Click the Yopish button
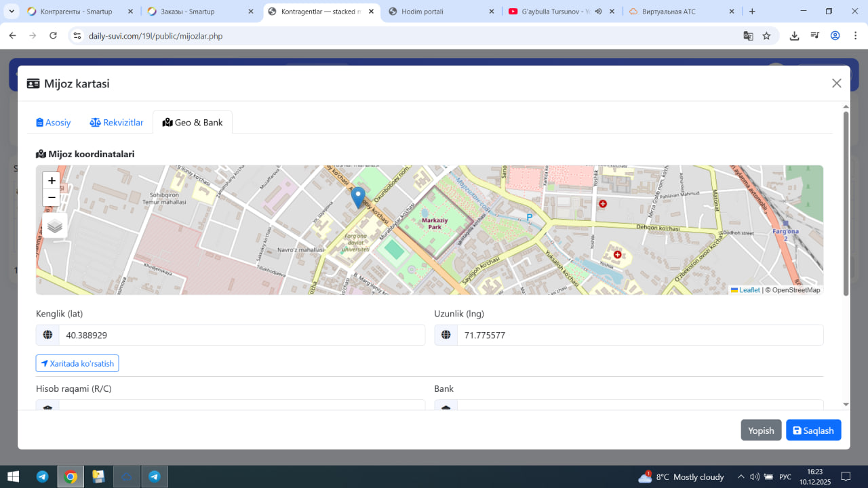The width and height of the screenshot is (868, 488). (x=761, y=430)
